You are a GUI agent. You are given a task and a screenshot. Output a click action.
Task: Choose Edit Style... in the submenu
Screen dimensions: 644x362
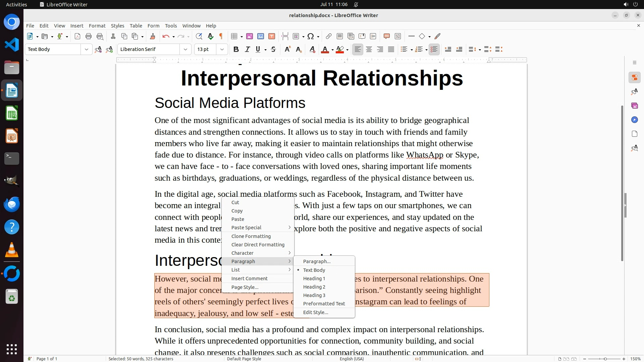pos(315,312)
